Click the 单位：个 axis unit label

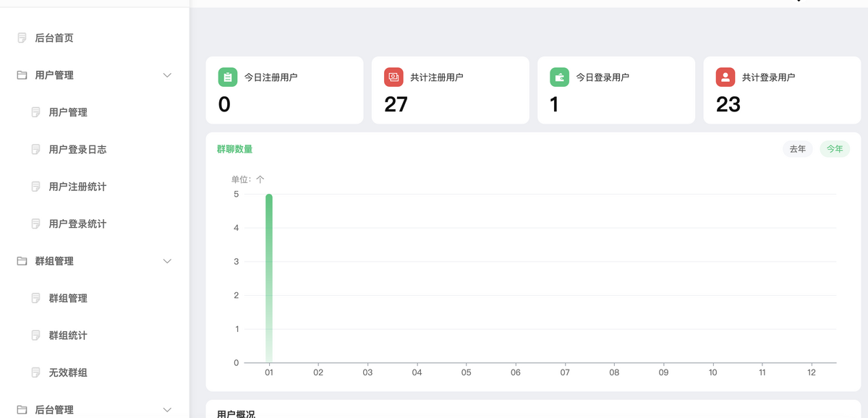point(248,179)
